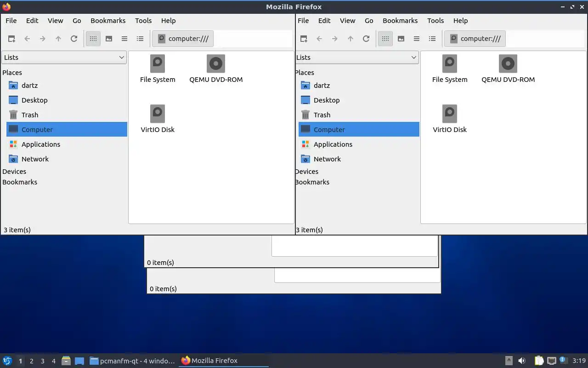The image size is (588, 368).
Task: Switch left window to detailed list view
Action: 140,39
